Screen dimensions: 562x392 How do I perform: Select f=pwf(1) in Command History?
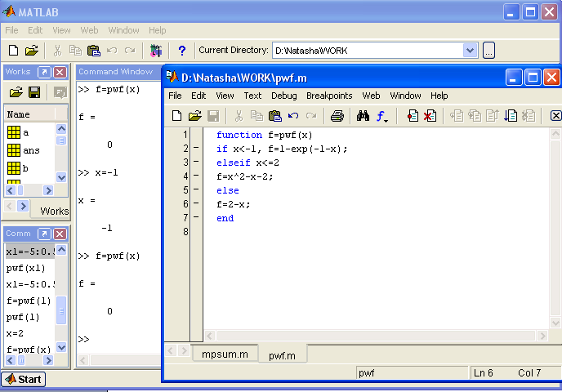pos(29,301)
